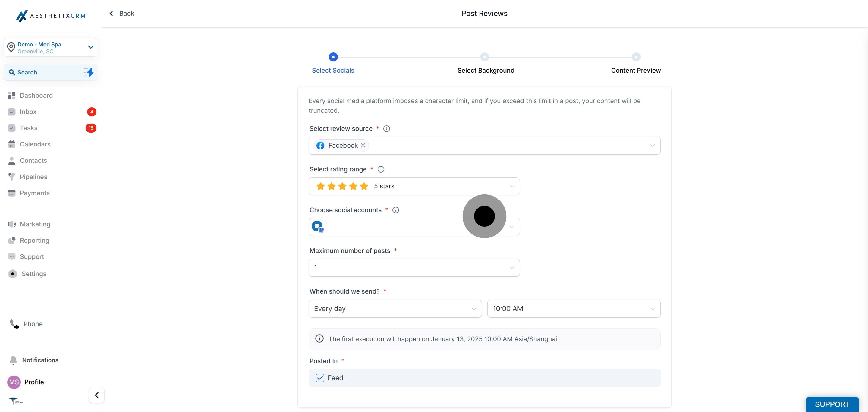Screen dimensions: 868x412
Task: Click the Contacts person icon
Action: pyautogui.click(x=12, y=160)
